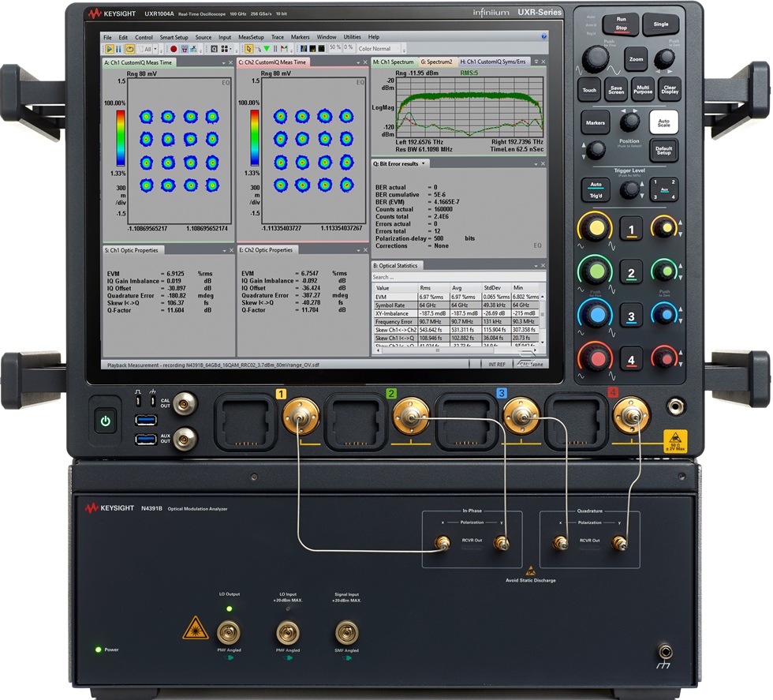Screen dimensions: 773x700
Task: Click the green marker triangle icon
Action: [267, 49]
